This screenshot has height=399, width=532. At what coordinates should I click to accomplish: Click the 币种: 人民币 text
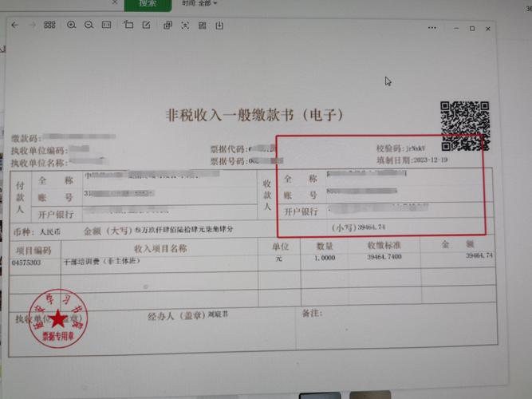tap(37, 232)
